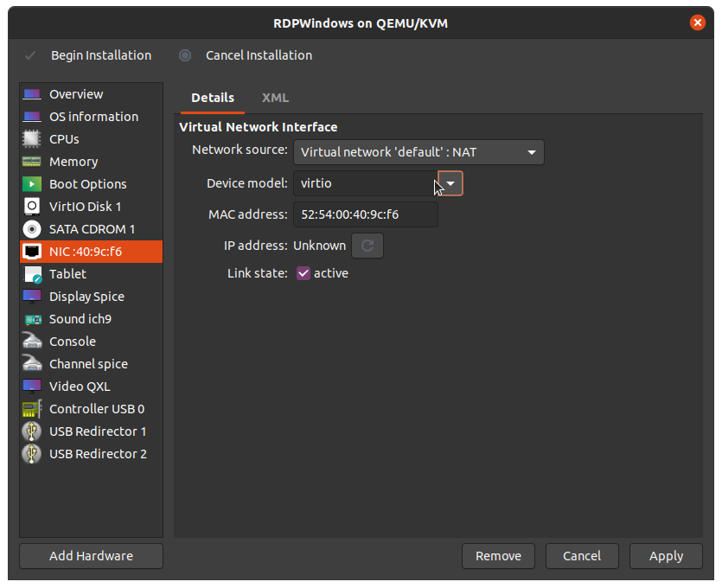Click the Overview monitor icon in sidebar
The width and height of the screenshot is (722, 588).
click(x=32, y=94)
